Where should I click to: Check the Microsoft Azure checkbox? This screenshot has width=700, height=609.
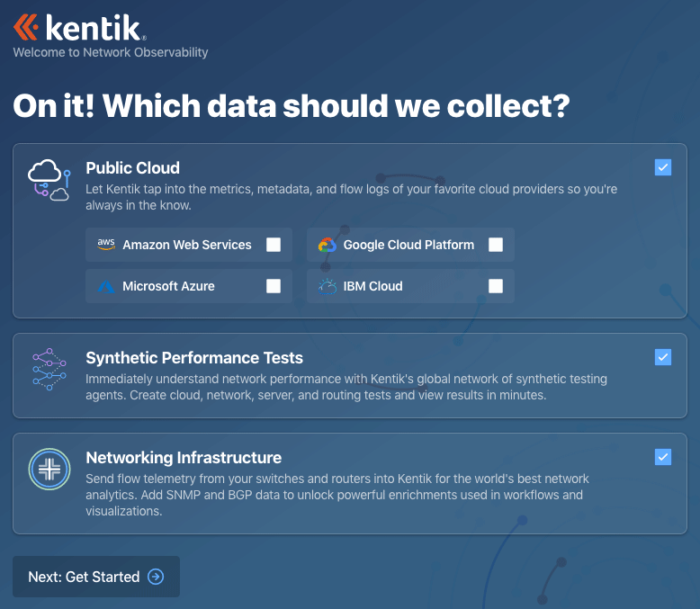click(x=274, y=286)
